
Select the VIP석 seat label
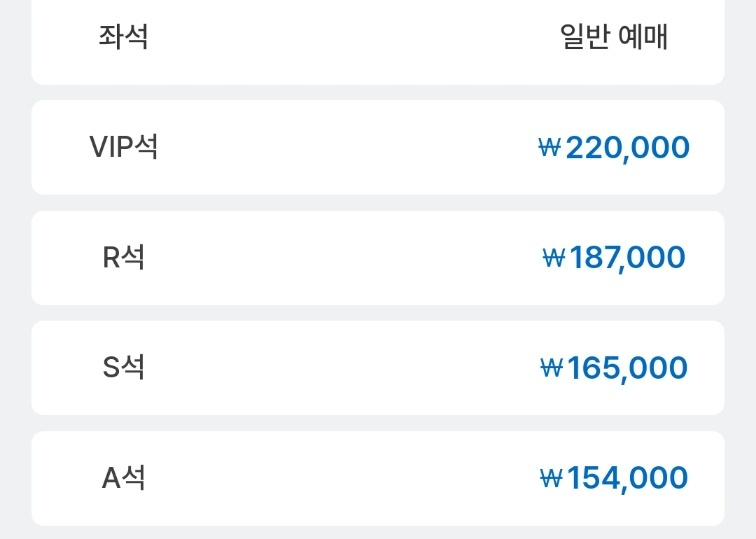click(123, 147)
